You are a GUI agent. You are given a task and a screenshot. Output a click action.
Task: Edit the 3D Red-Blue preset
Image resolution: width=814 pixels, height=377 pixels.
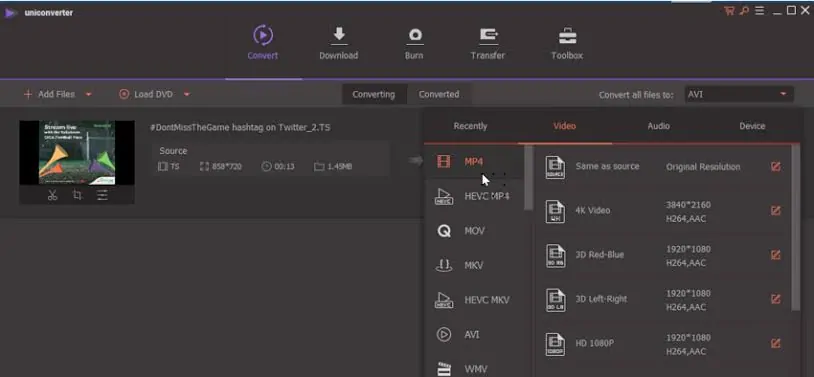776,255
